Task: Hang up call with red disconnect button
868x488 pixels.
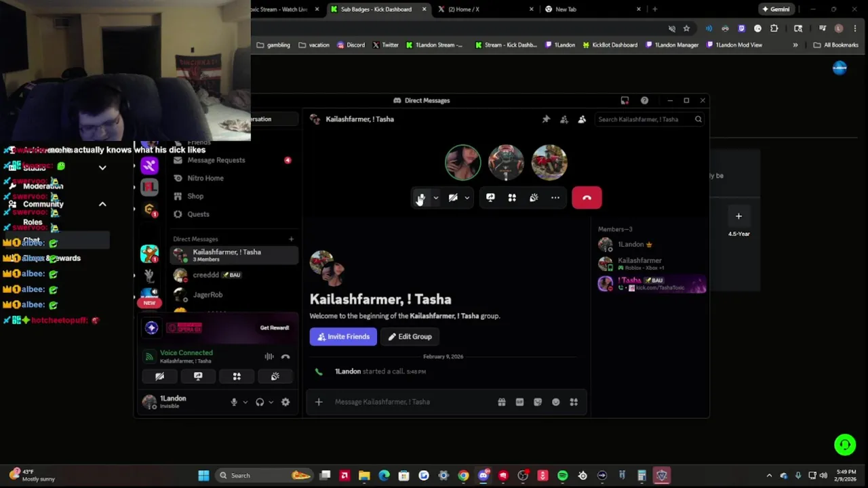Action: coord(587,198)
